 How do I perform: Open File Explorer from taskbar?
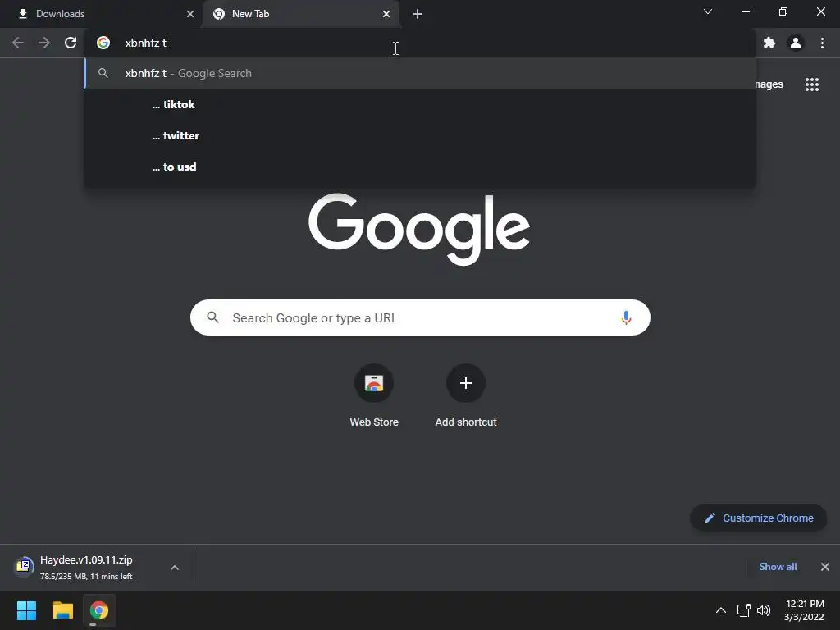coord(62,610)
